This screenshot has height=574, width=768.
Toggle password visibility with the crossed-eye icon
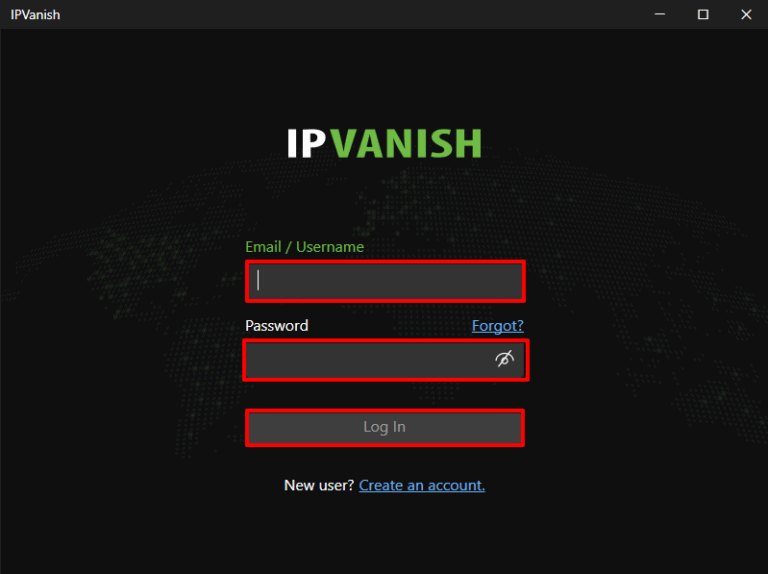pyautogui.click(x=504, y=359)
